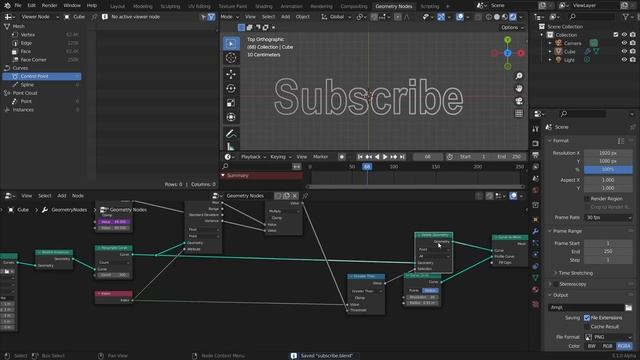Toggle Camera visibility eye in outliner
This screenshot has width=640, height=360.
coord(624,43)
